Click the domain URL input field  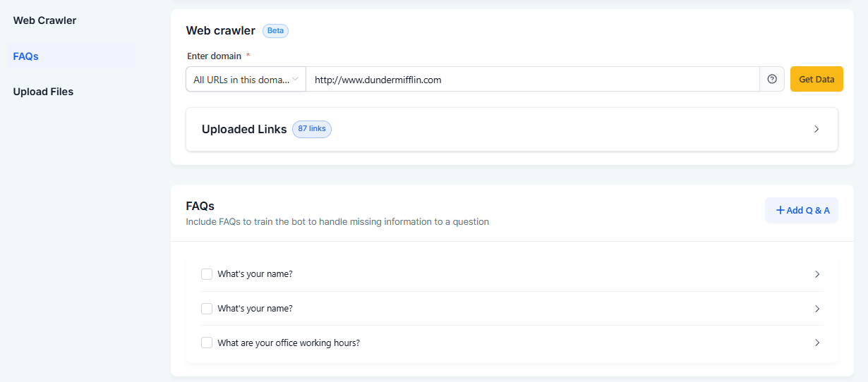point(533,80)
